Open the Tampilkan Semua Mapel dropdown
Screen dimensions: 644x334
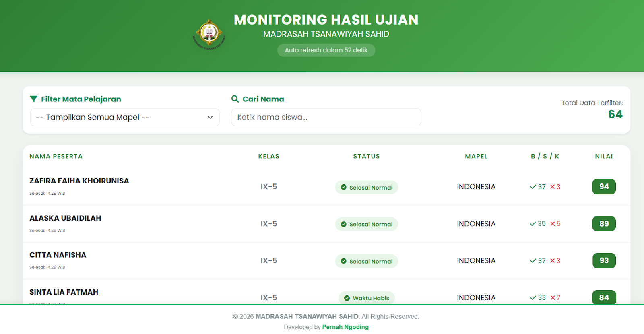tap(125, 117)
